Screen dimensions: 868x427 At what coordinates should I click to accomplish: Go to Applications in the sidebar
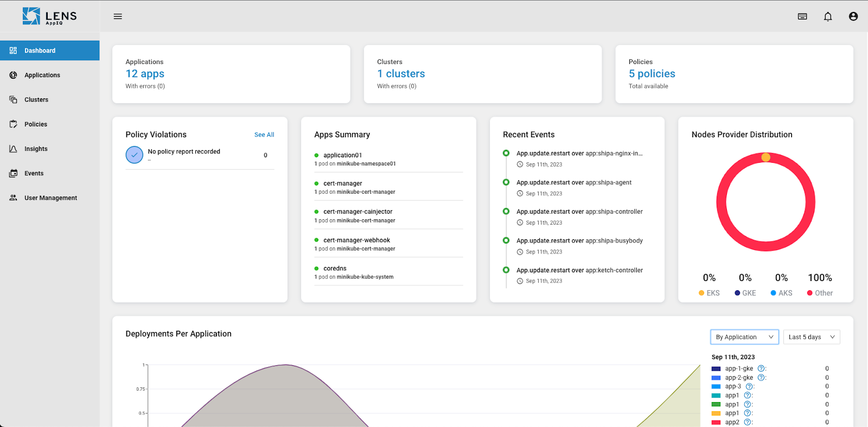coord(50,75)
